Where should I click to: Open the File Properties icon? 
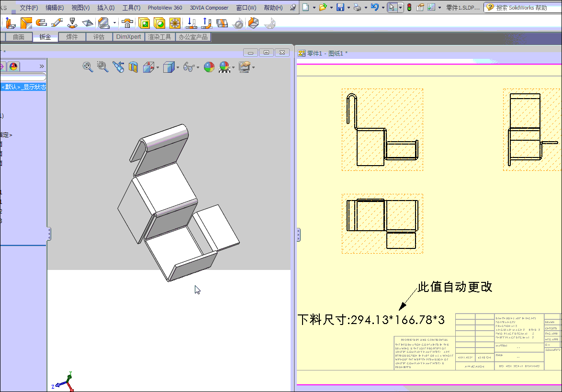click(x=420, y=7)
